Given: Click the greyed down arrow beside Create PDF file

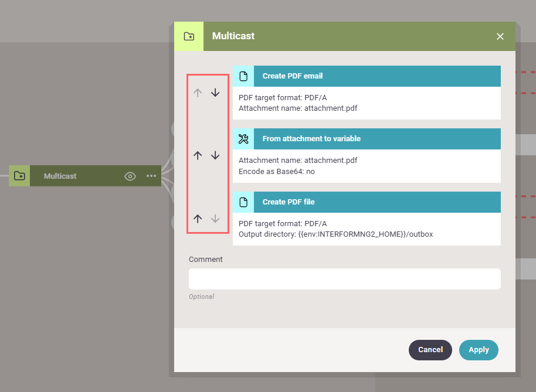Looking at the screenshot, I should (215, 219).
